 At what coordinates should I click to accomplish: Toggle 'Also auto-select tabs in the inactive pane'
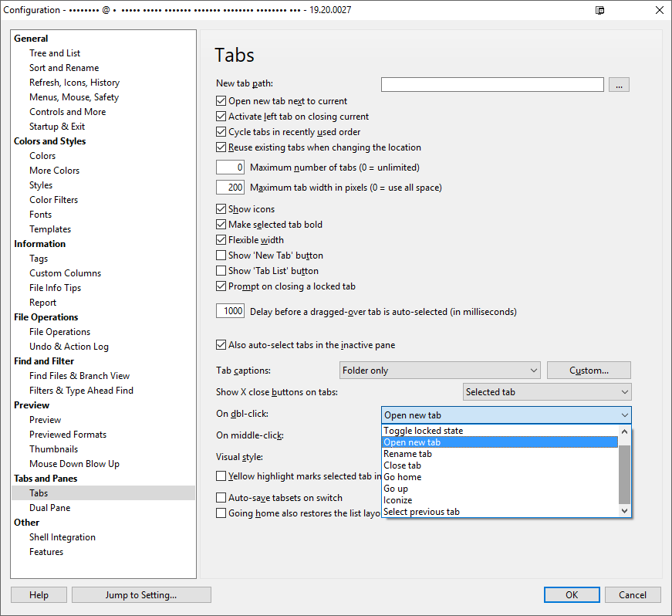click(221, 344)
